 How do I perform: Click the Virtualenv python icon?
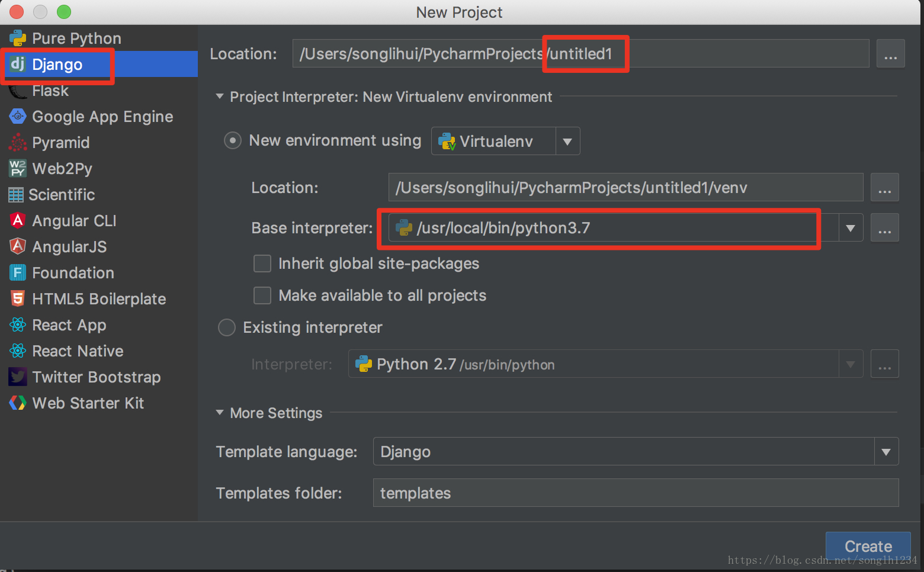[x=447, y=142]
